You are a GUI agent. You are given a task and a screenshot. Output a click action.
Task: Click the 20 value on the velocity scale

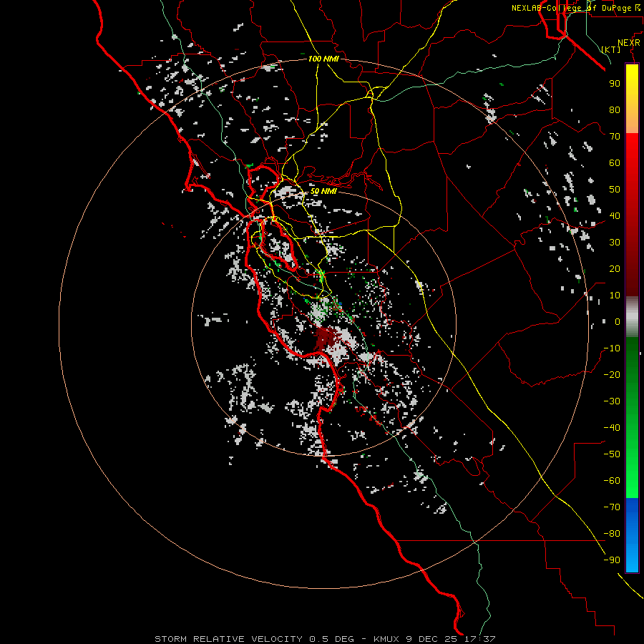click(x=615, y=269)
